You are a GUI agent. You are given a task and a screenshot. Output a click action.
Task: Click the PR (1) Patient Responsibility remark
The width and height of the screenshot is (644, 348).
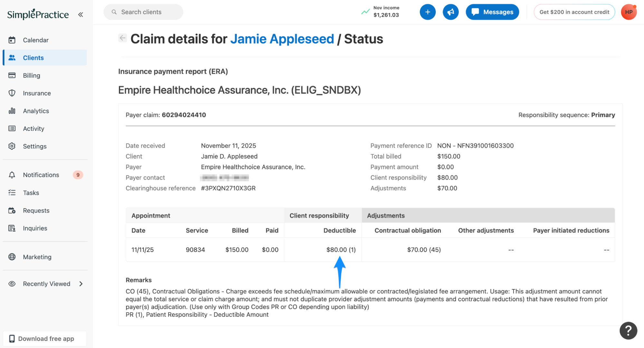point(197,315)
